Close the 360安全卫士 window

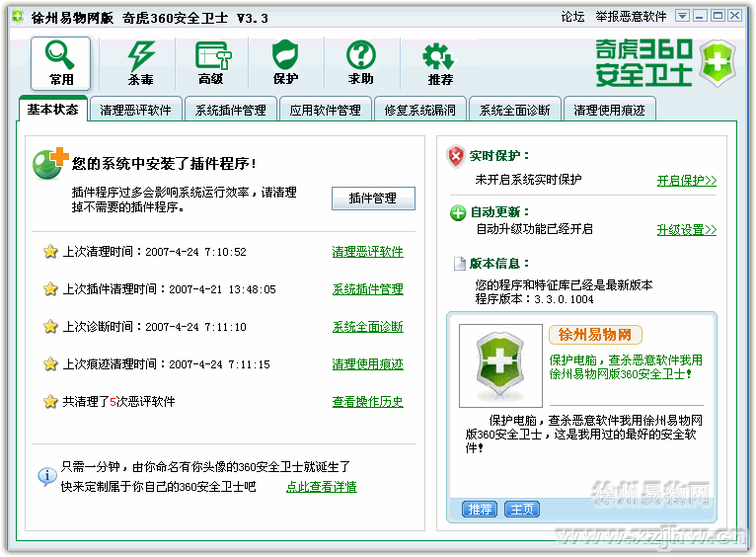(x=735, y=16)
